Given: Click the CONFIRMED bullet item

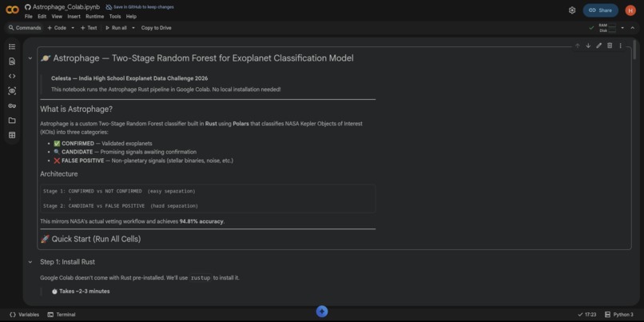Looking at the screenshot, I should pyautogui.click(x=103, y=143).
